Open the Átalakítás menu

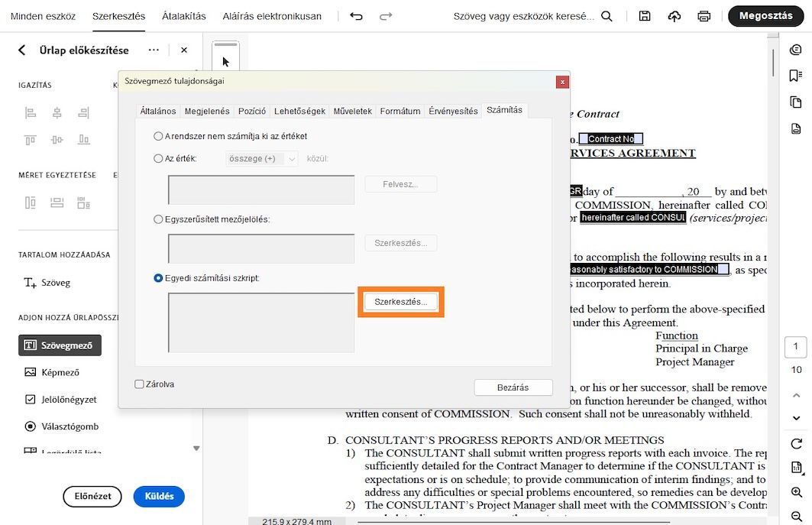coord(183,15)
